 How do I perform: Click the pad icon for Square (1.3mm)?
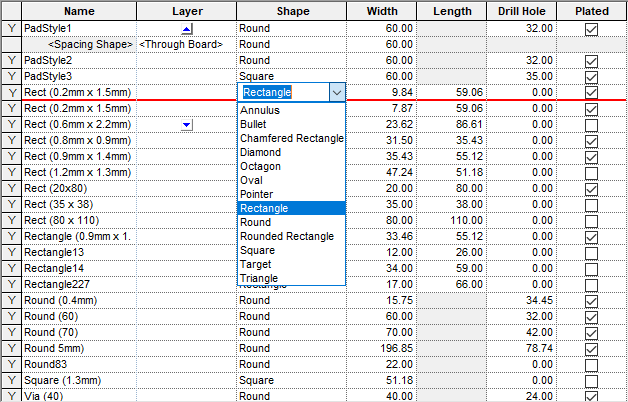click(x=11, y=380)
